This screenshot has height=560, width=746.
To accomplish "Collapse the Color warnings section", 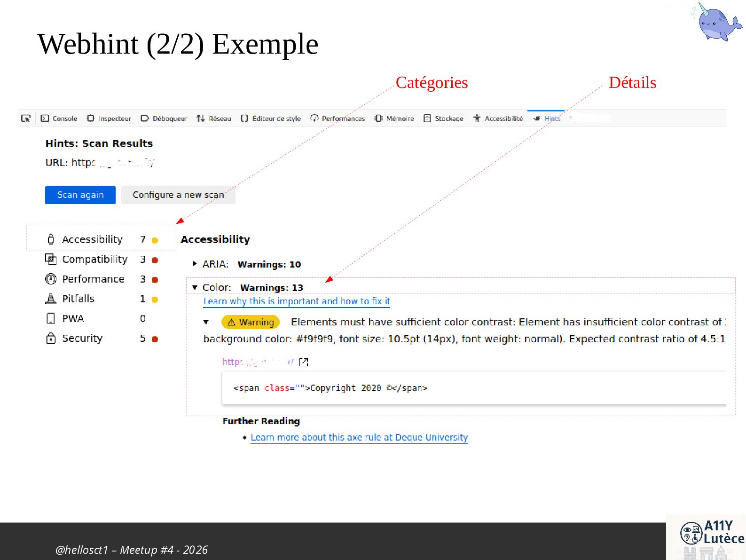I will pos(195,287).
